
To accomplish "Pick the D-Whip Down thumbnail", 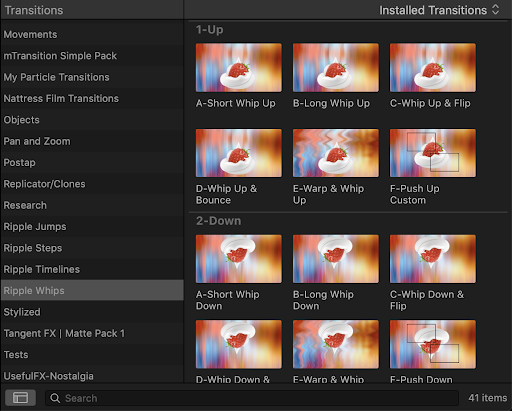I will [239, 344].
